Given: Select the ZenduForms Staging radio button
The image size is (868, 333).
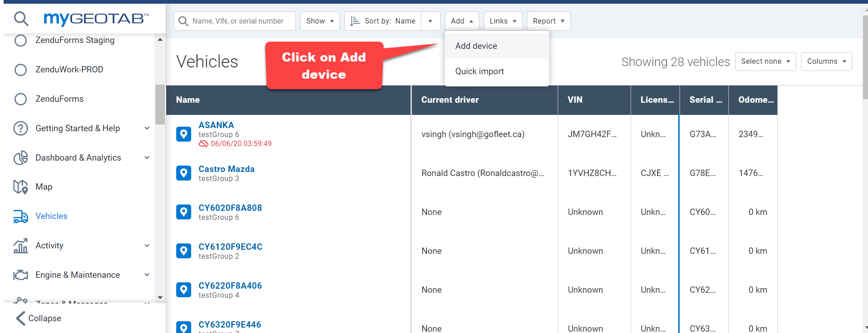Looking at the screenshot, I should (x=20, y=40).
